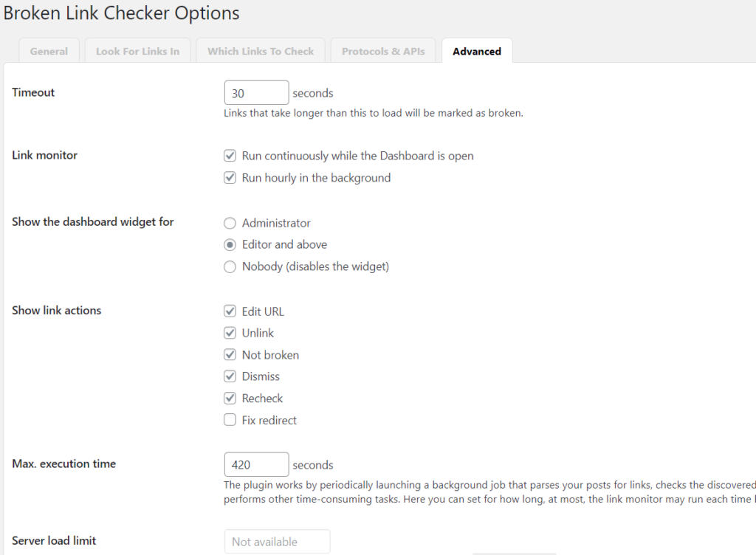The image size is (756, 555).
Task: Click the Run hourly in the background label
Action: coord(316,178)
